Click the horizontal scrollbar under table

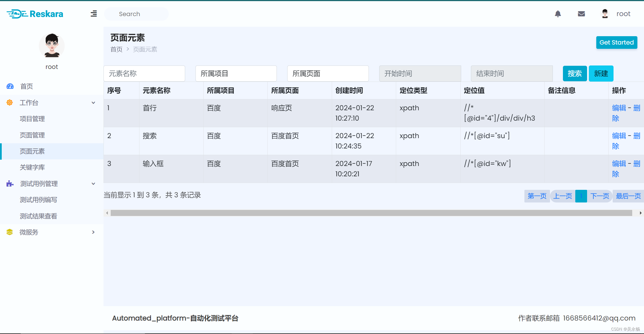(x=371, y=213)
